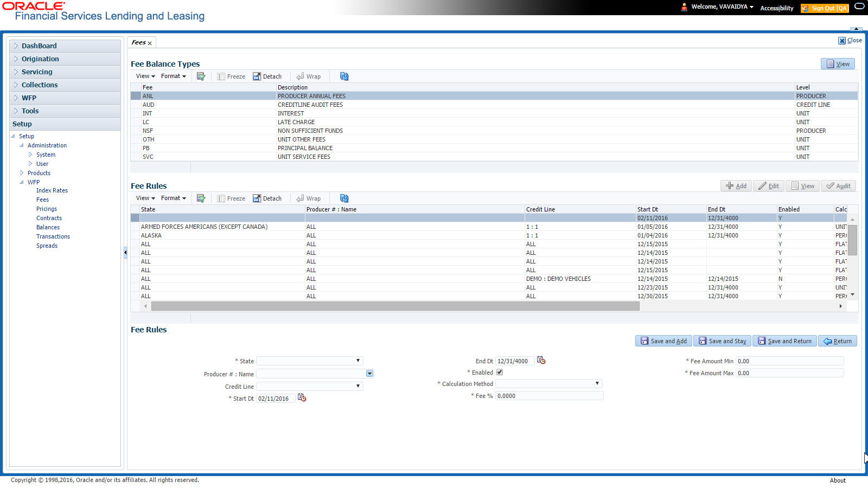Screen dimensions: 868x488
Task: Select the LATE CHARGE fee row
Action: [494, 122]
